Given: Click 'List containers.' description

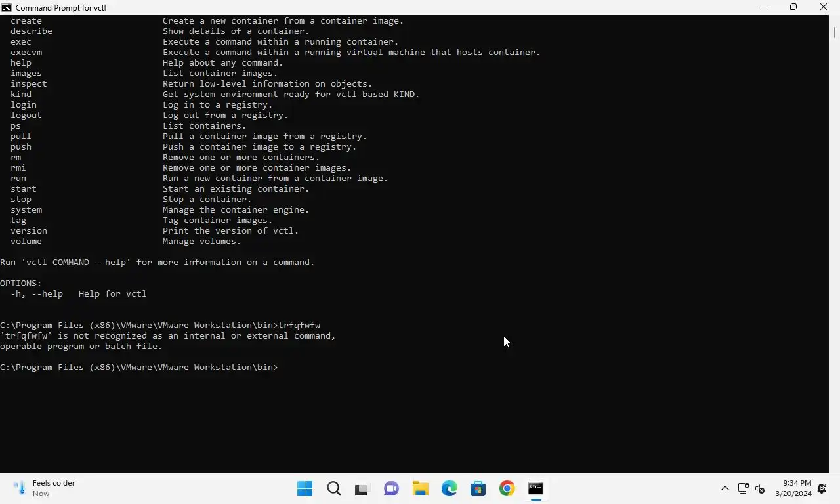Looking at the screenshot, I should [205, 125].
